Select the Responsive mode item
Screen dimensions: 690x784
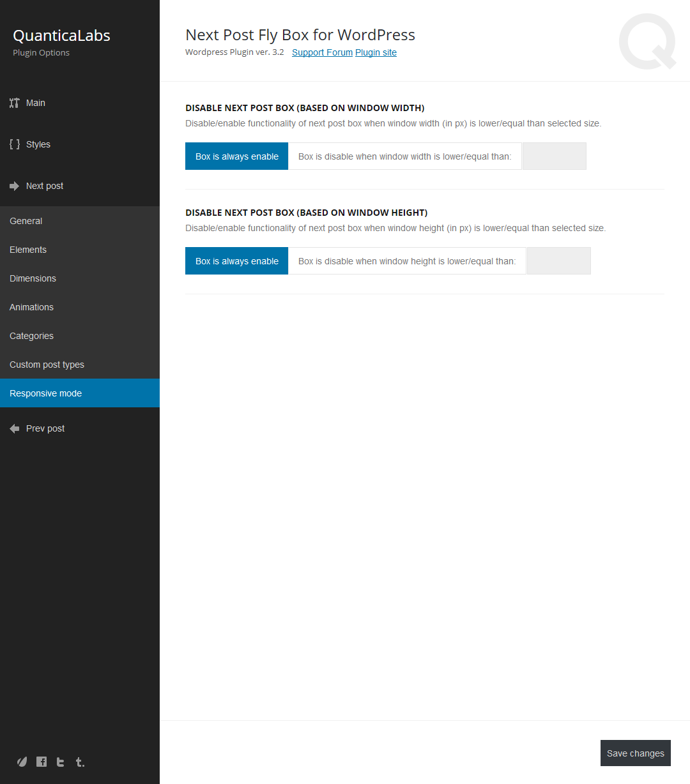pyautogui.click(x=80, y=393)
